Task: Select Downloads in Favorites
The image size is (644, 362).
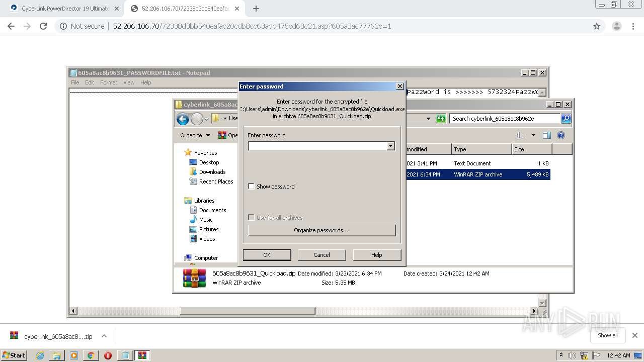Action: pyautogui.click(x=212, y=172)
